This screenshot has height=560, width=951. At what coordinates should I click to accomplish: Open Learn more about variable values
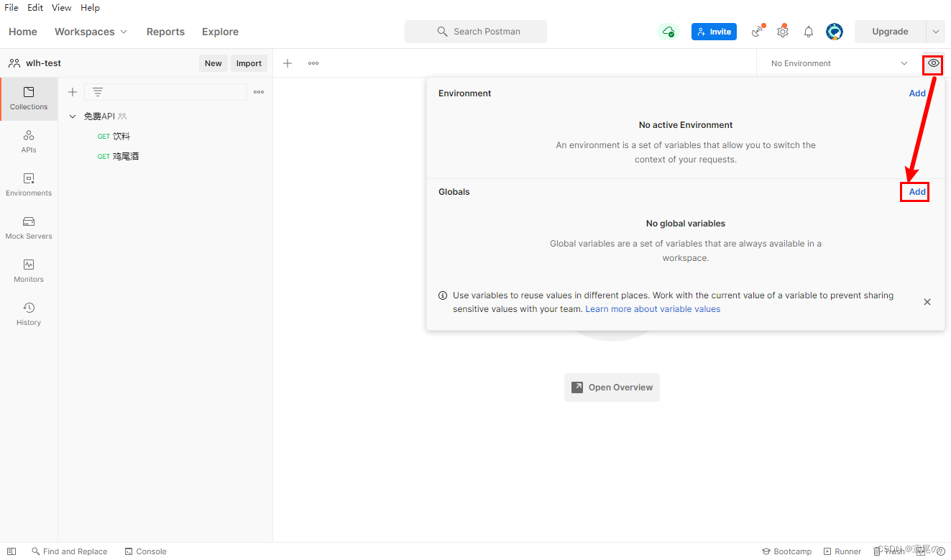(653, 309)
